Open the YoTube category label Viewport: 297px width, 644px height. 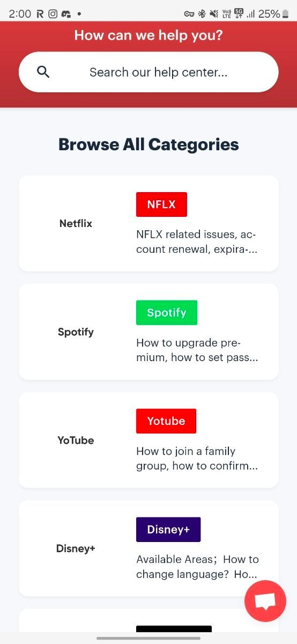coord(76,440)
